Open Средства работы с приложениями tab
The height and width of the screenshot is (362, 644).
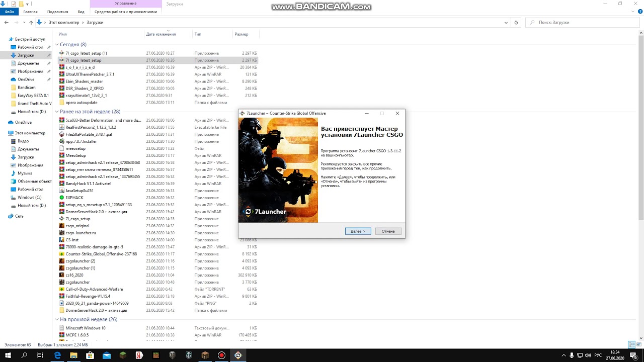pos(126,12)
